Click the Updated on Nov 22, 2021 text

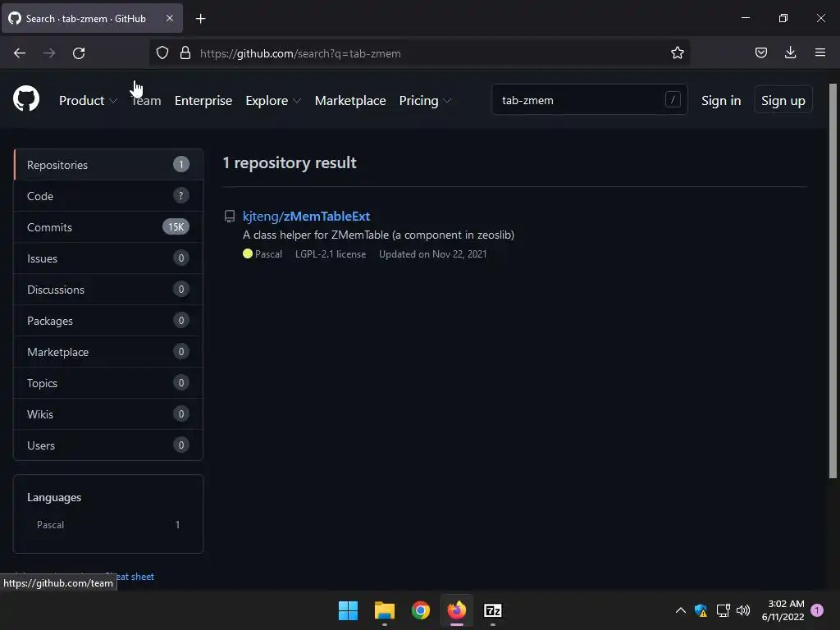click(433, 254)
